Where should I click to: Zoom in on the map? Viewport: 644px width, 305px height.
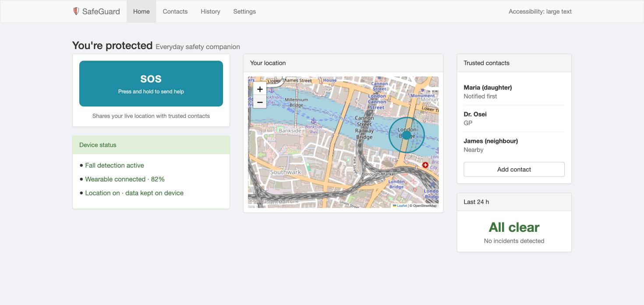(260, 89)
